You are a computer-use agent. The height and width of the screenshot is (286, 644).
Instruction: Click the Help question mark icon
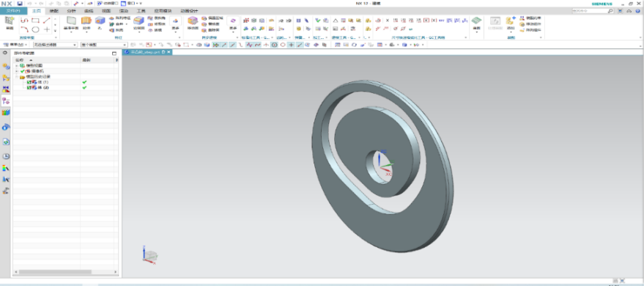click(x=638, y=11)
